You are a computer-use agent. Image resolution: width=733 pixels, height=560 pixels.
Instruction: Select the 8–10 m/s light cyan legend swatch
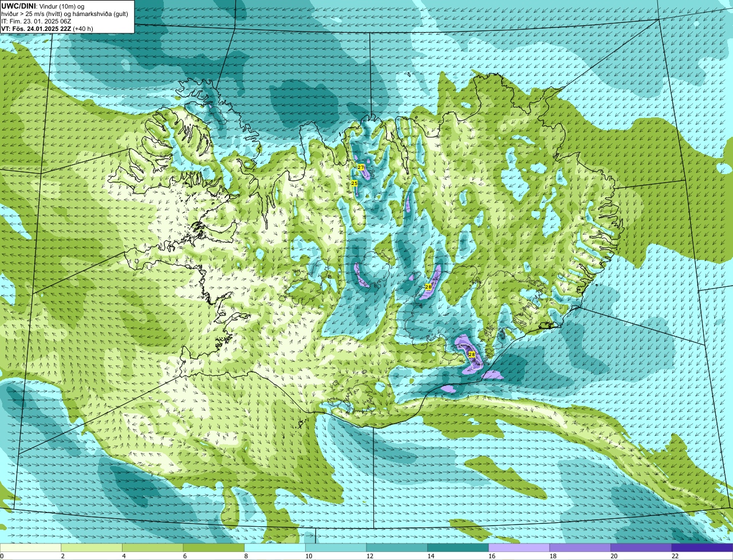click(x=275, y=547)
